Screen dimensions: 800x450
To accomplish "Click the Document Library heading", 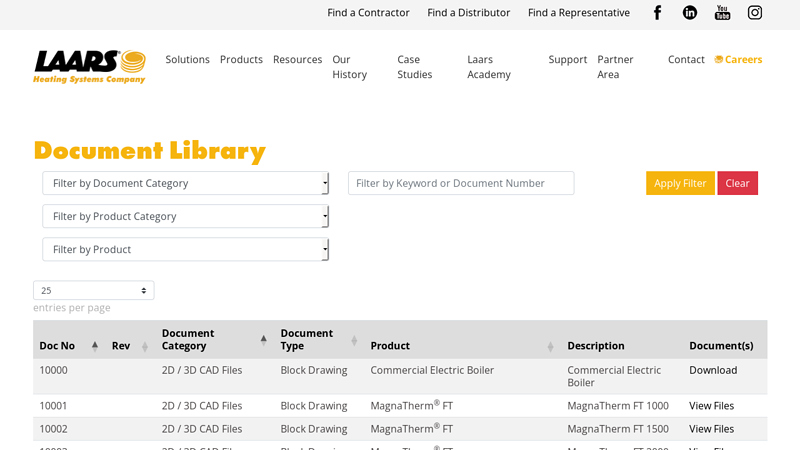I will pos(149,152).
